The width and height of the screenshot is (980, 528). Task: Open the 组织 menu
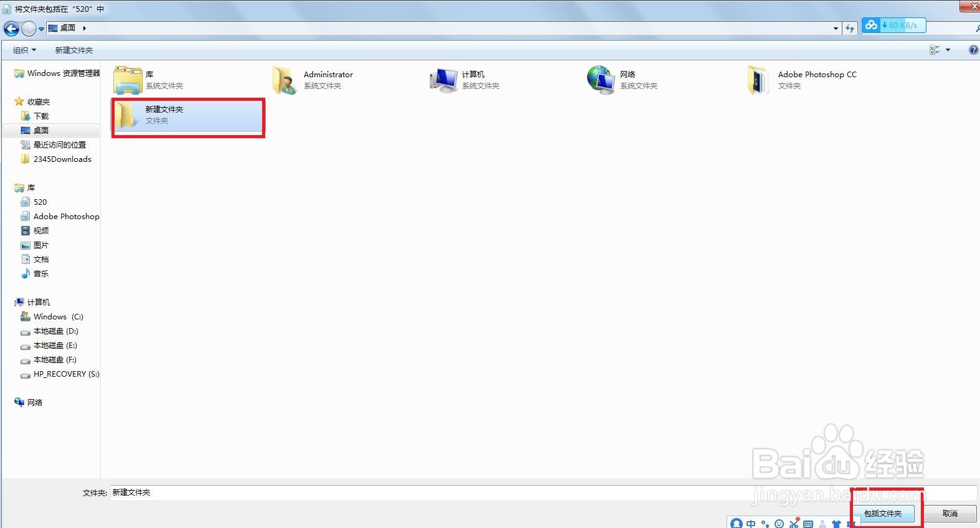tap(25, 50)
